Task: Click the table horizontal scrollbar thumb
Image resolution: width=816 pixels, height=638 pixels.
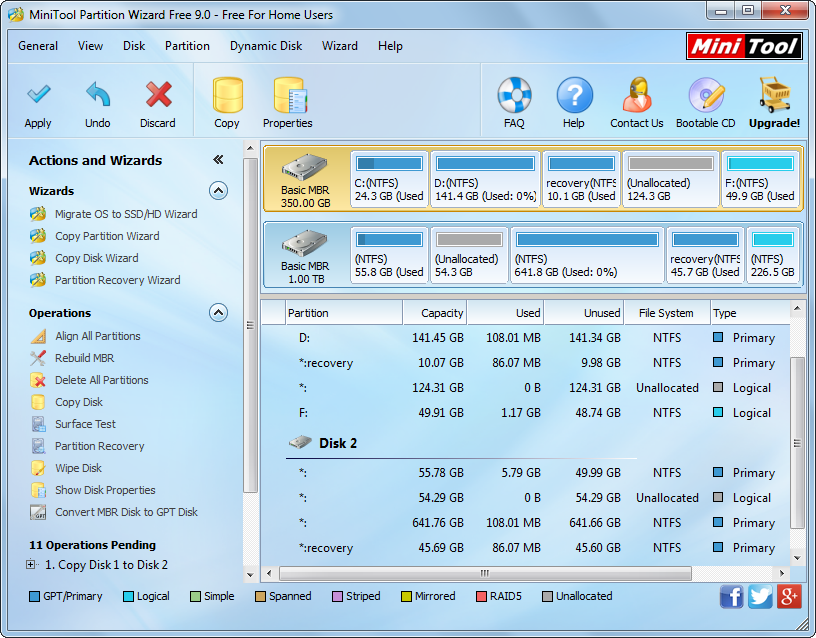Action: (485, 573)
